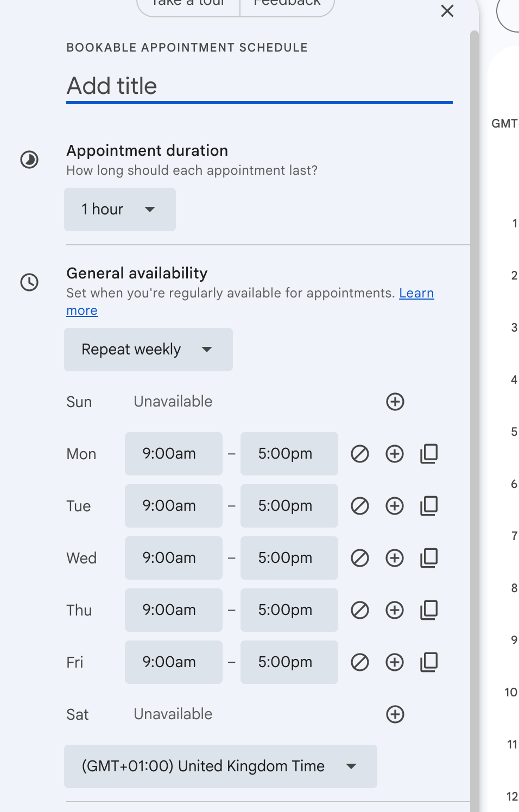Copy Friday's hours to all days

[x=429, y=662]
